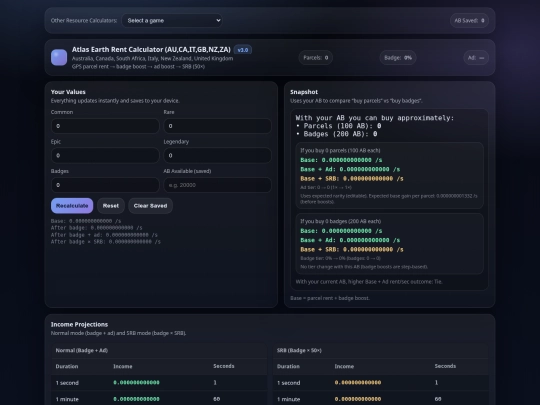Click the SRB (Badge × 50×) table header

[299, 350]
